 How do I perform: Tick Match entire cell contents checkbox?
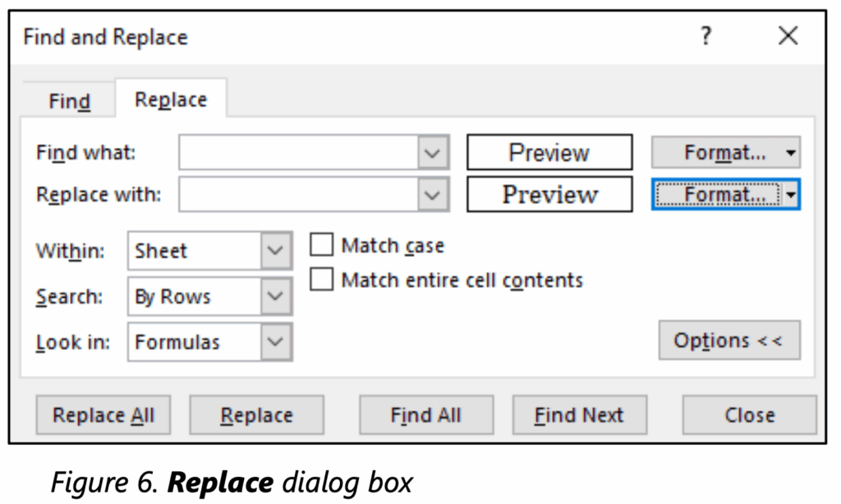322,280
